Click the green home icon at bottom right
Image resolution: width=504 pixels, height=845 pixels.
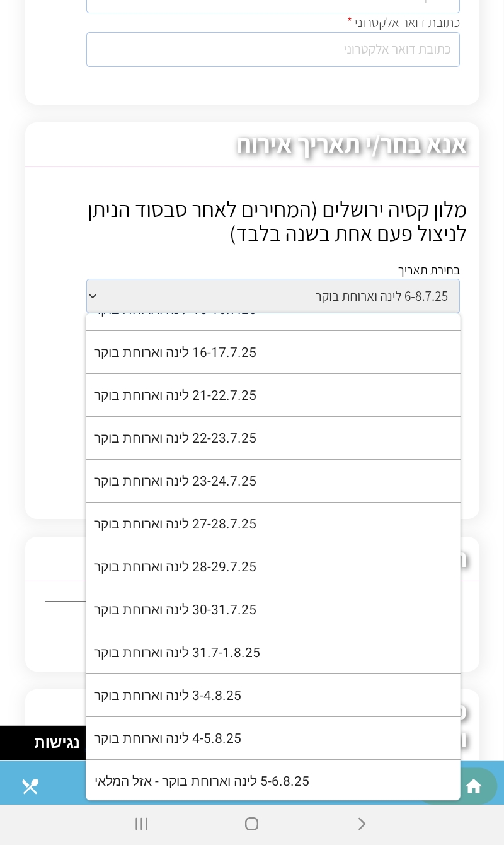[x=474, y=786]
